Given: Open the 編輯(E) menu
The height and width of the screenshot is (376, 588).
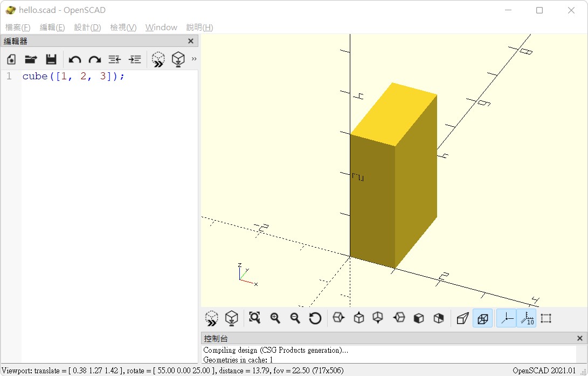Looking at the screenshot, I should (52, 28).
